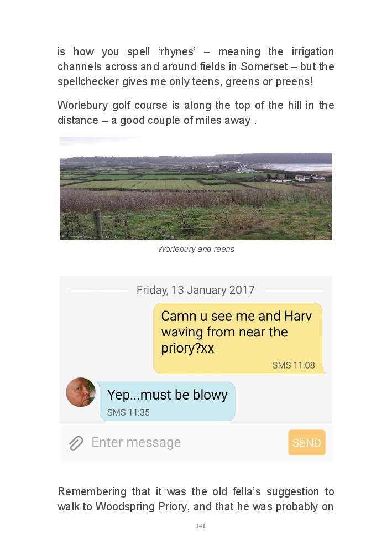
Task: Click the contact's round avatar photo
Action: point(81,392)
